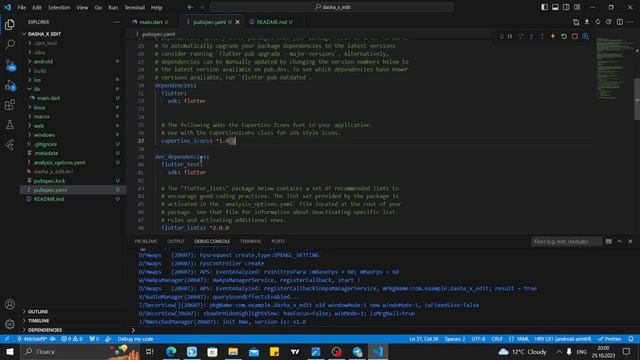
Task: Open Source Control view in activity bar
Action: [x=10, y=65]
